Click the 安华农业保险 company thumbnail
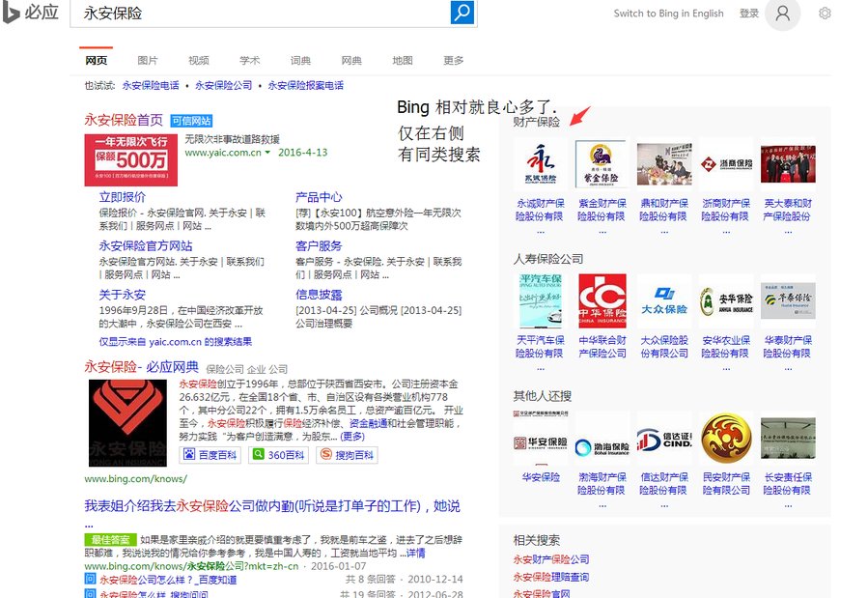 (x=727, y=299)
